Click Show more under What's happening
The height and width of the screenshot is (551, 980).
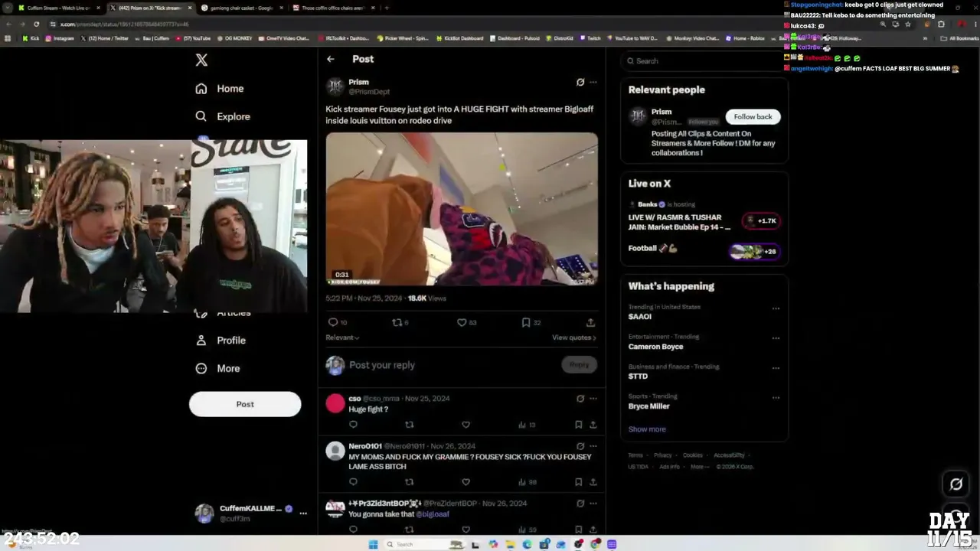click(x=647, y=429)
